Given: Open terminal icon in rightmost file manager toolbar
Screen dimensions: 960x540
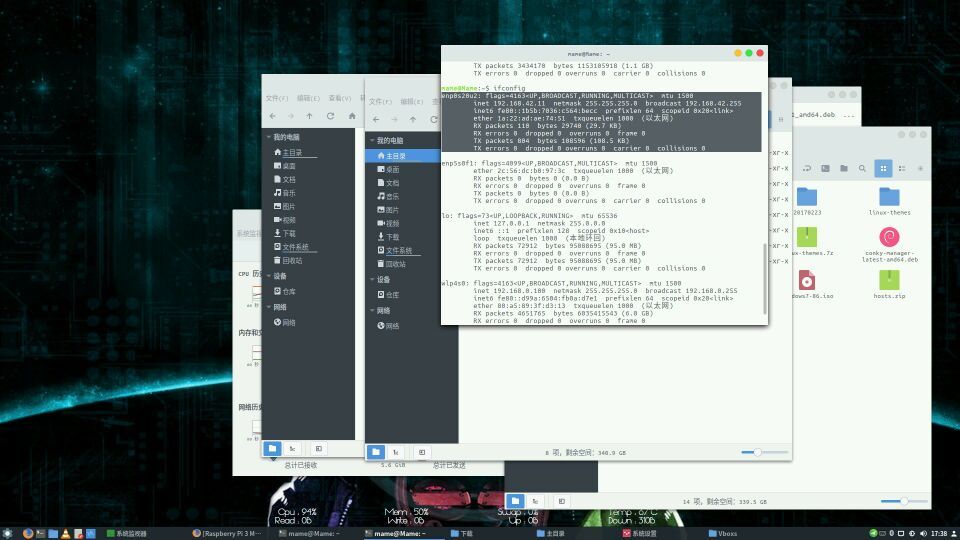Looking at the screenshot, I should (x=826, y=168).
